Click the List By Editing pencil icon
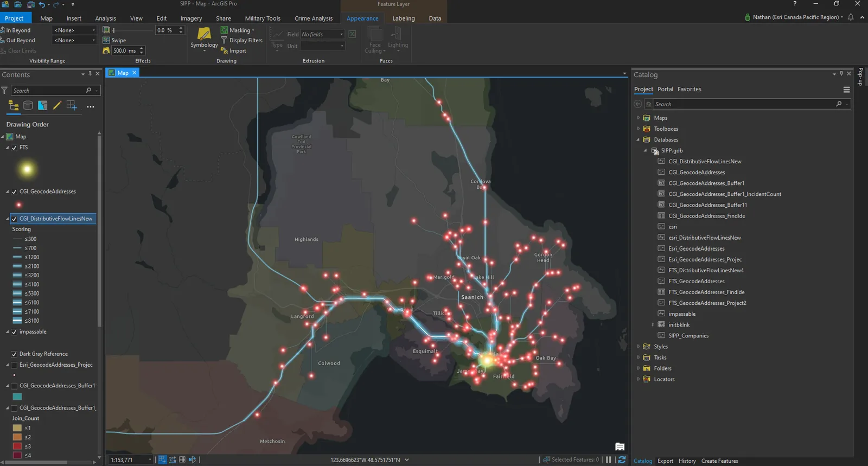Image resolution: width=868 pixels, height=466 pixels. tap(57, 106)
